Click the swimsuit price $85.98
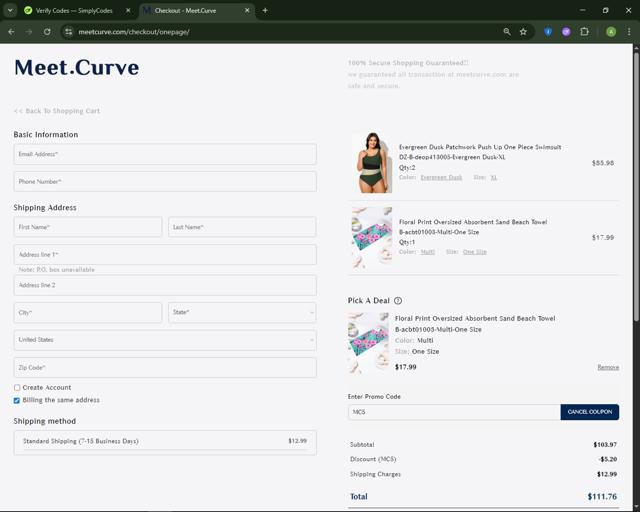 (603, 163)
